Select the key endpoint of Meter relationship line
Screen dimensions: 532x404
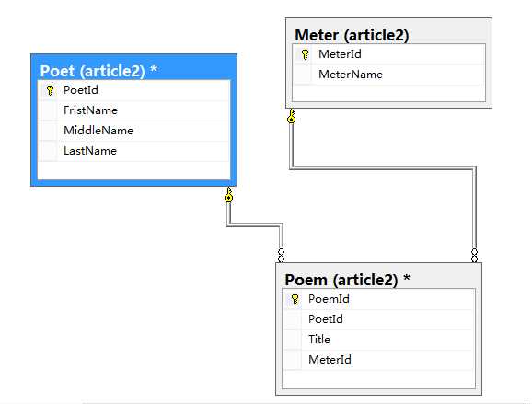(x=292, y=116)
